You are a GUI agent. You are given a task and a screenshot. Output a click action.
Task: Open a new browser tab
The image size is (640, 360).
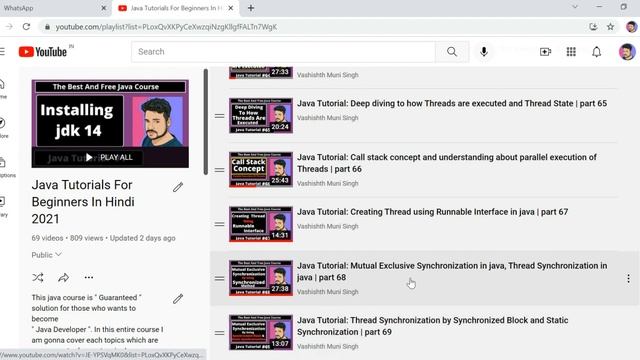[x=251, y=8]
